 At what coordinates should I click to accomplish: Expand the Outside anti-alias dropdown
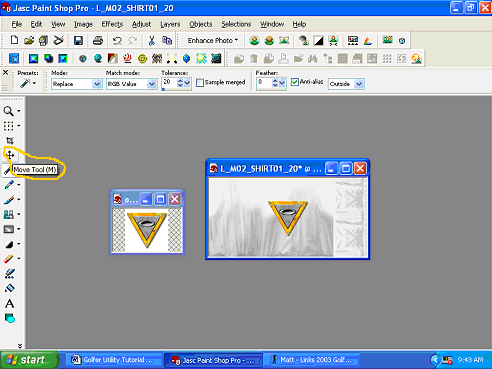coord(346,84)
